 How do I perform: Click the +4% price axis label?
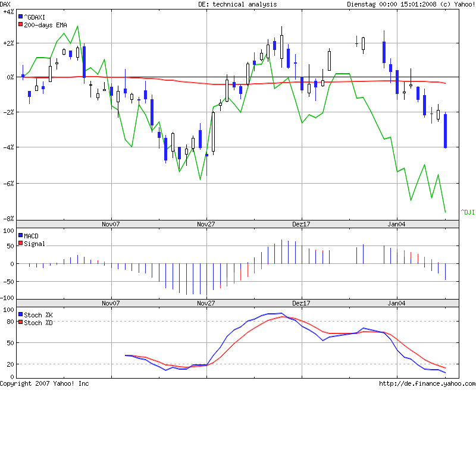pos(8,12)
